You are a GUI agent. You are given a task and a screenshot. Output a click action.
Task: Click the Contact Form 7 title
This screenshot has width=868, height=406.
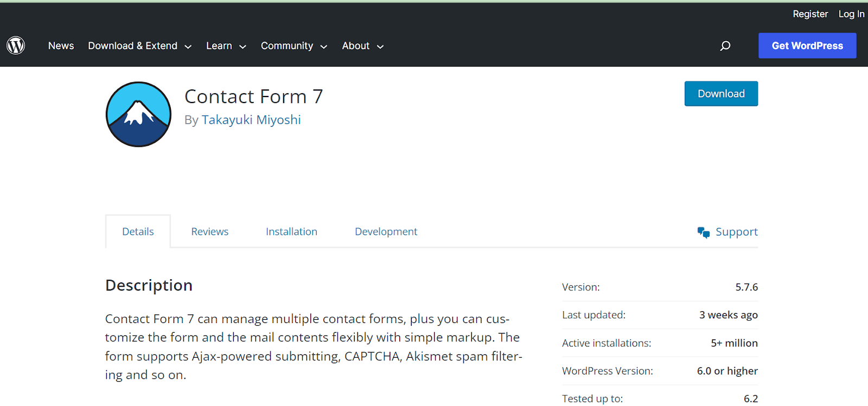(254, 96)
